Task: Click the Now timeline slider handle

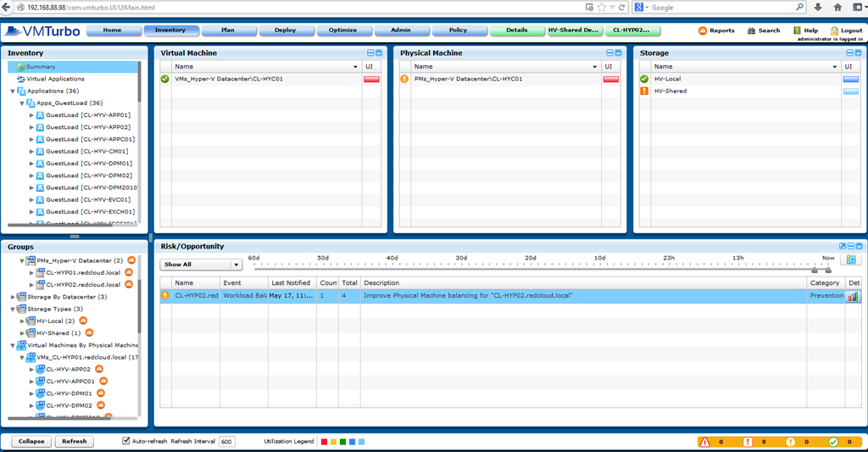Action: tap(828, 270)
